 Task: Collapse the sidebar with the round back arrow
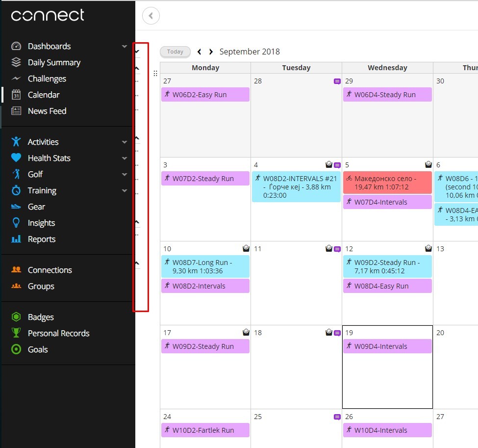pyautogui.click(x=151, y=16)
